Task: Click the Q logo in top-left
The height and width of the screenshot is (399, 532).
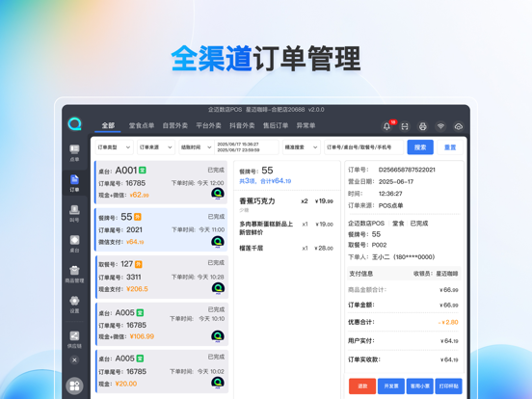Action: [74, 123]
